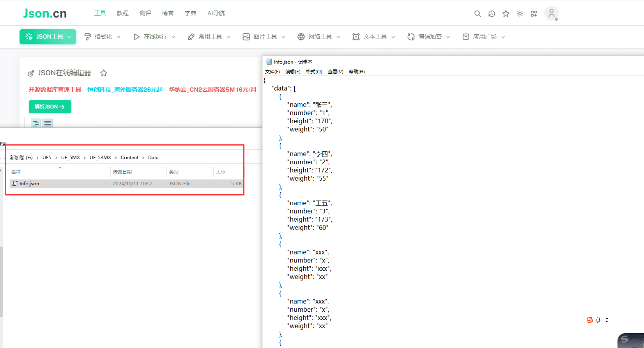Sort by 类型 column header
This screenshot has width=644, height=348.
pos(174,172)
